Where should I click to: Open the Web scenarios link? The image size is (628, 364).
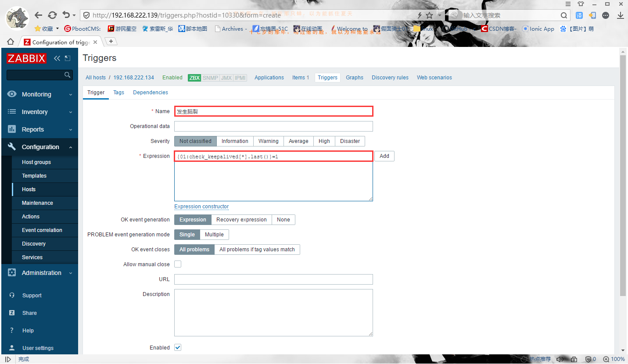tap(434, 78)
